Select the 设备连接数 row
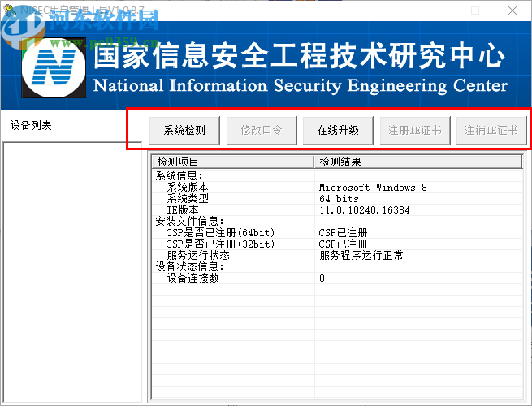The image size is (532, 406). click(337, 279)
